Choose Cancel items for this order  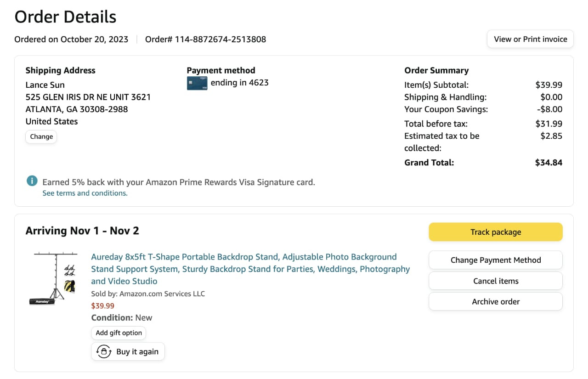tap(495, 281)
